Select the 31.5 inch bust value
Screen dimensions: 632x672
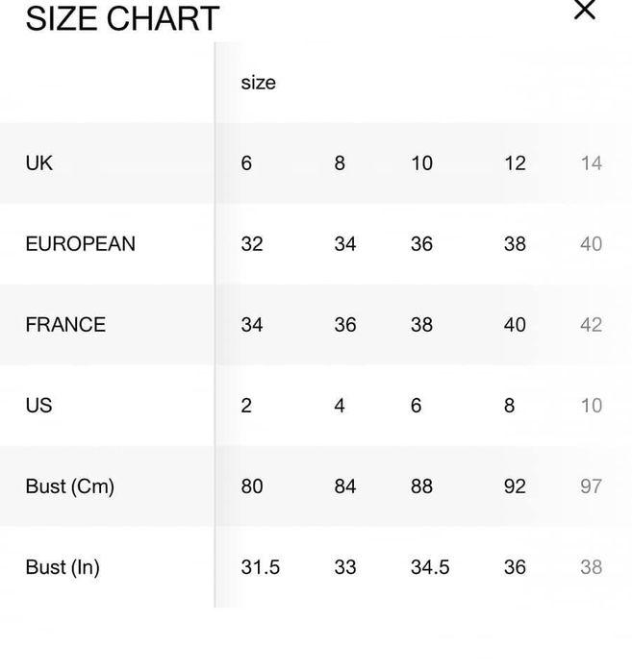[x=260, y=567]
